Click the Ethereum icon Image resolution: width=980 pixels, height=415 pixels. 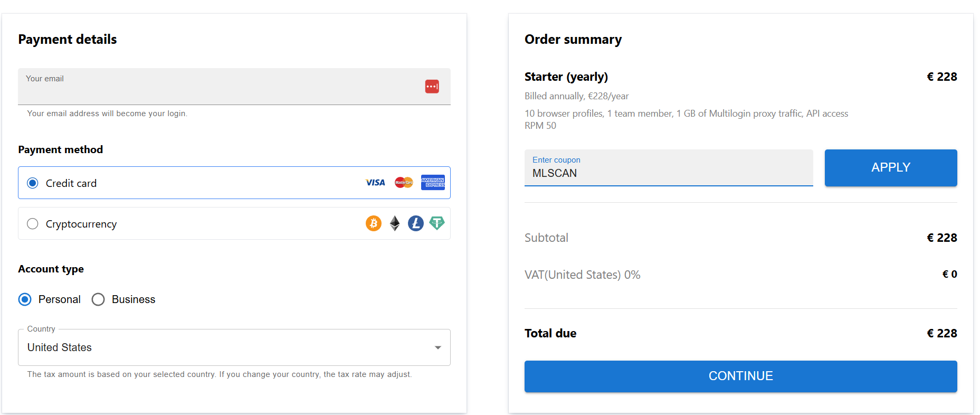(x=395, y=223)
